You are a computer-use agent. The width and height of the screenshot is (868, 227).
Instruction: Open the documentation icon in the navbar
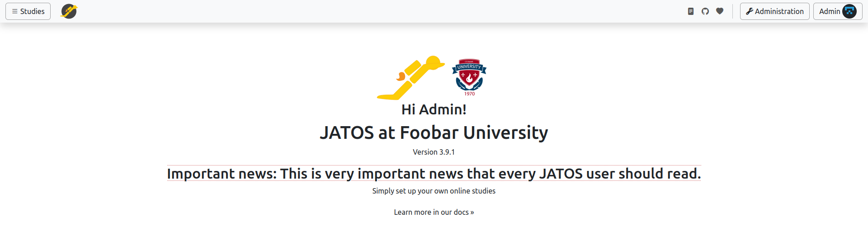pos(690,11)
